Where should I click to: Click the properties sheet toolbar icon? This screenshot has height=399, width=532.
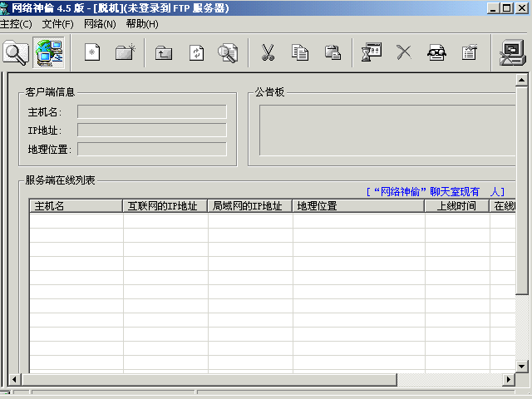click(x=470, y=53)
